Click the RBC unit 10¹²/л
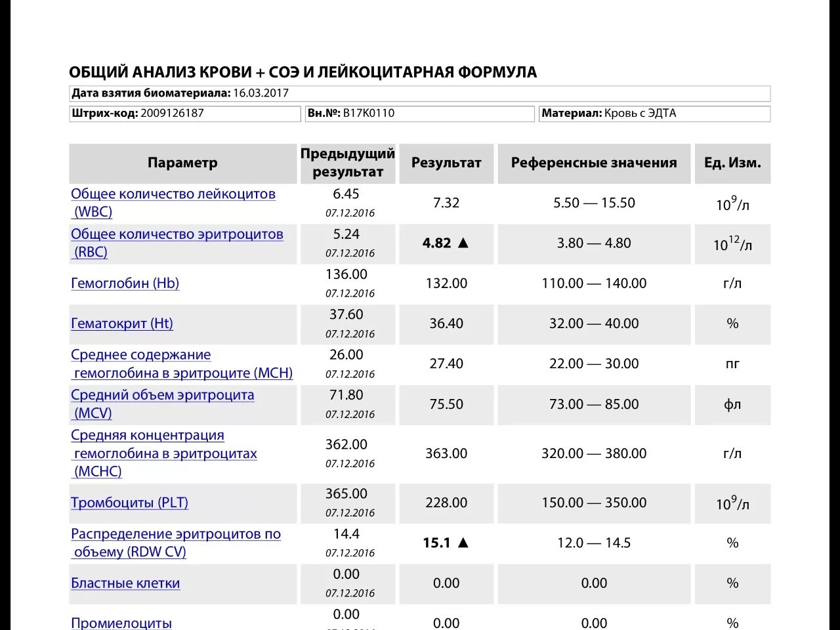Screen dimensions: 840x630 pyautogui.click(x=732, y=243)
